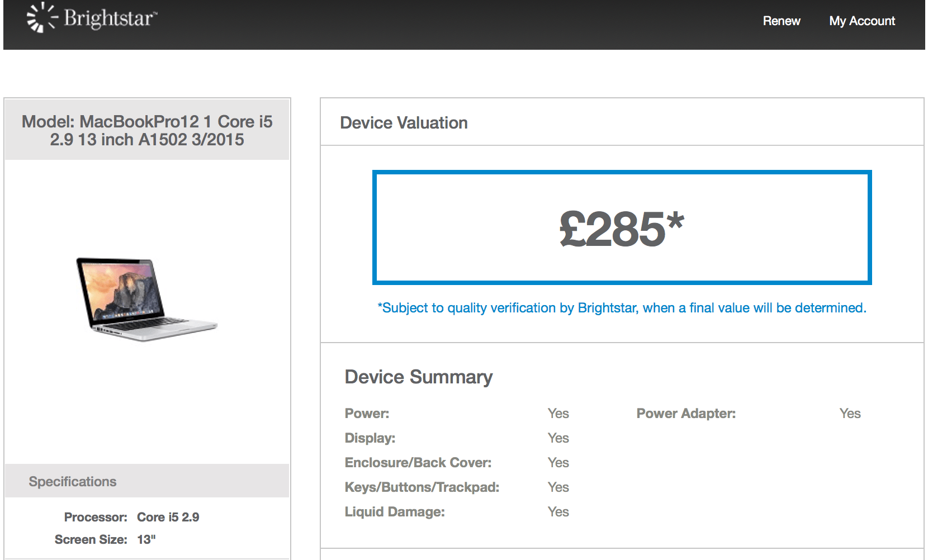Screen dimensions: 928x560
Task: Click the £285 valuation amount
Action: (621, 226)
